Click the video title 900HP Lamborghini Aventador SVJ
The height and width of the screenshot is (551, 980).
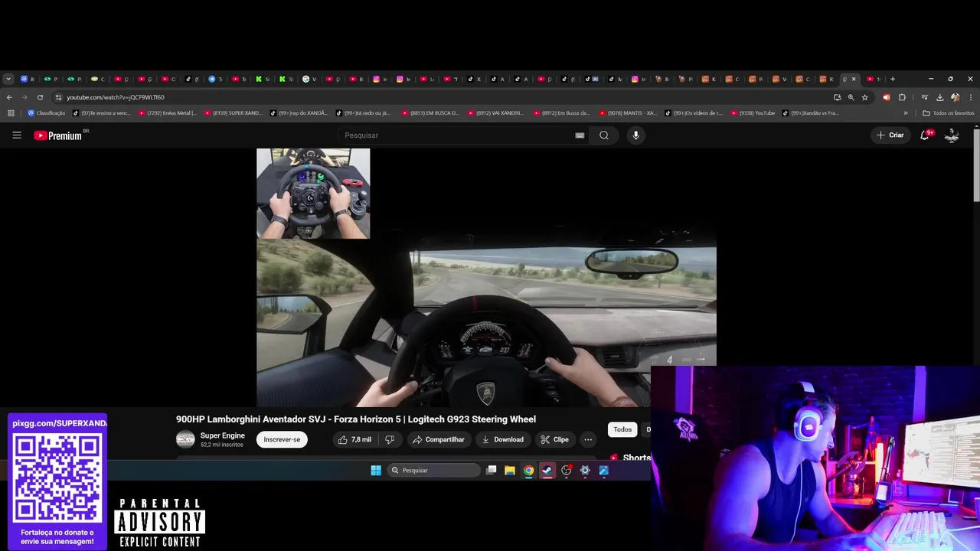(356, 419)
